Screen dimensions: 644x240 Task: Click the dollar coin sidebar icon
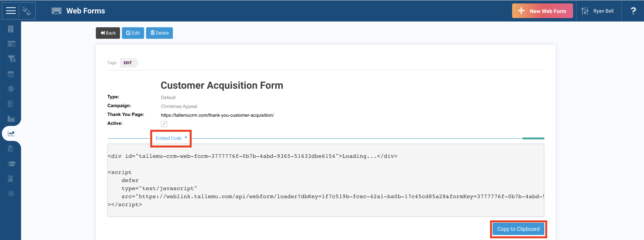click(x=11, y=89)
